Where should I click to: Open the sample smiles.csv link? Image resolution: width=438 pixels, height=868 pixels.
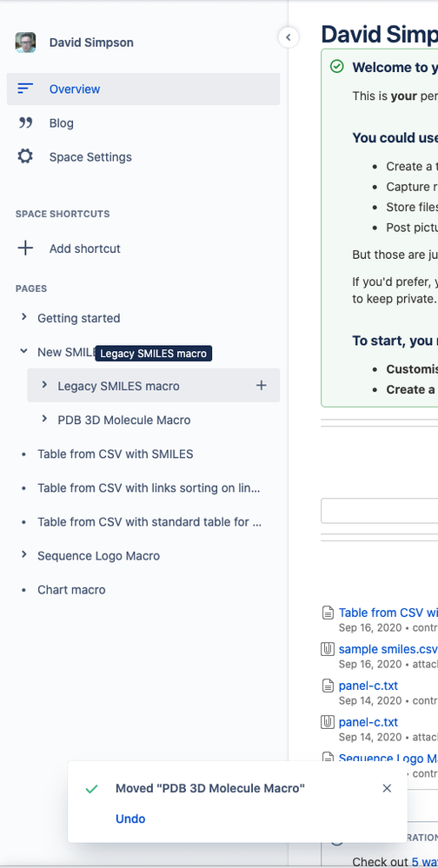point(388,649)
